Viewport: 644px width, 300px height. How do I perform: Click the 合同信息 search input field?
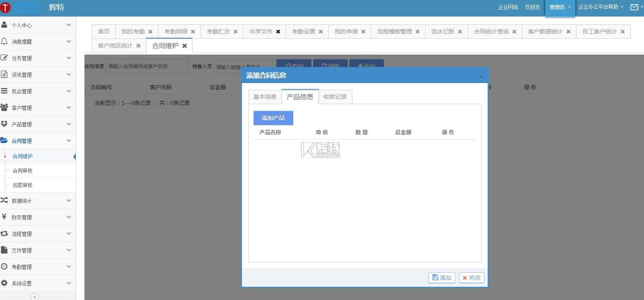coord(147,66)
